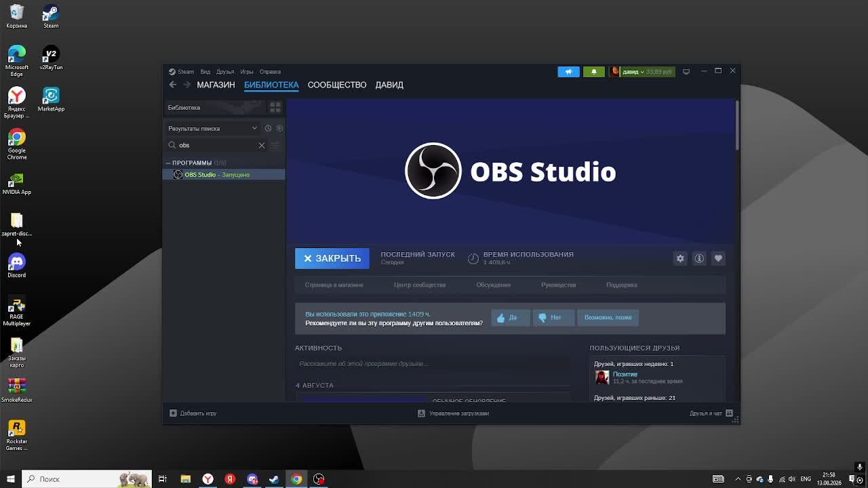Click the activity post input field
This screenshot has width=868, height=488.
tap(434, 364)
